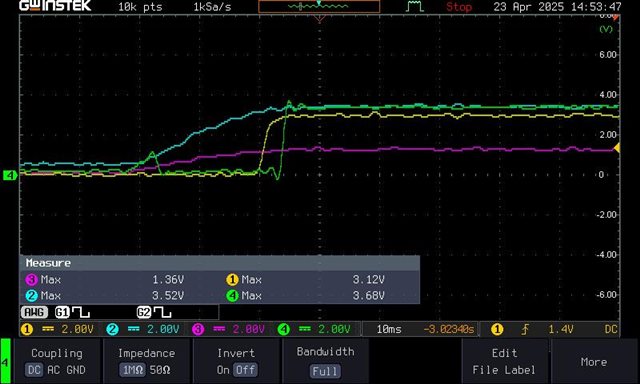This screenshot has height=384, width=640.
Task: Click the Measure panel header
Action: click(220, 263)
